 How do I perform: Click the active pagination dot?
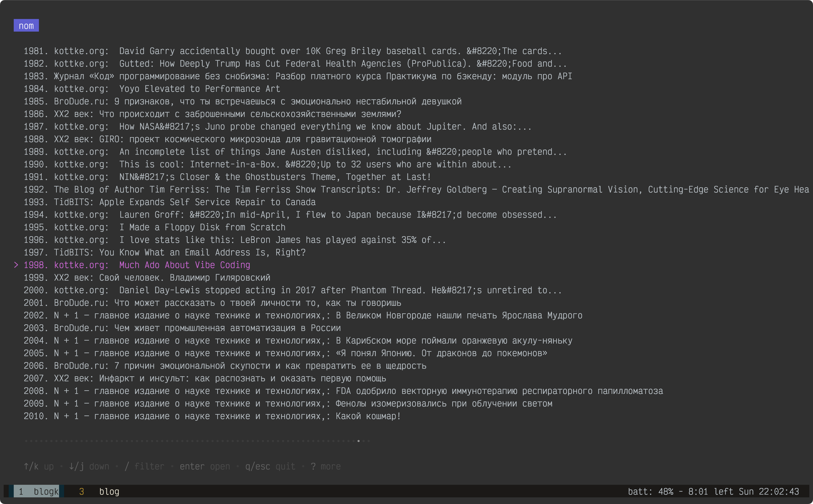tap(358, 441)
